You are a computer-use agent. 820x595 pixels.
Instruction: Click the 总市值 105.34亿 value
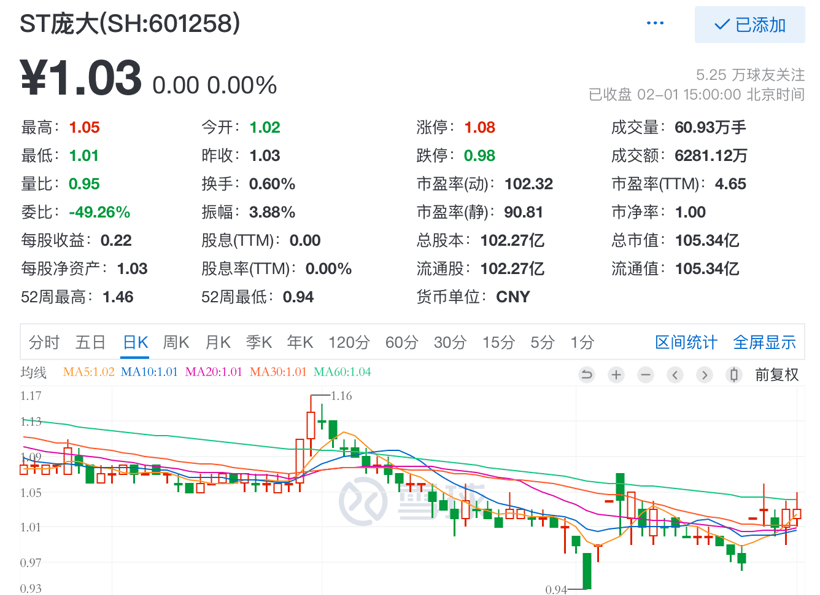pyautogui.click(x=707, y=241)
